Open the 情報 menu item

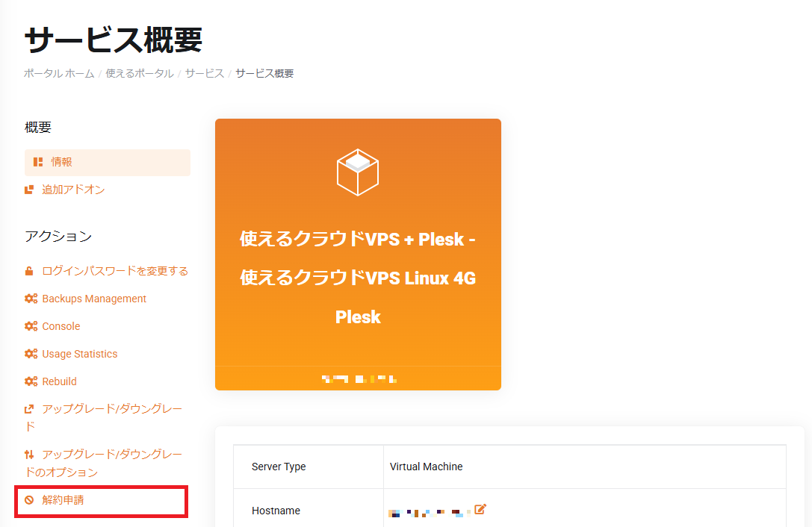[108, 163]
